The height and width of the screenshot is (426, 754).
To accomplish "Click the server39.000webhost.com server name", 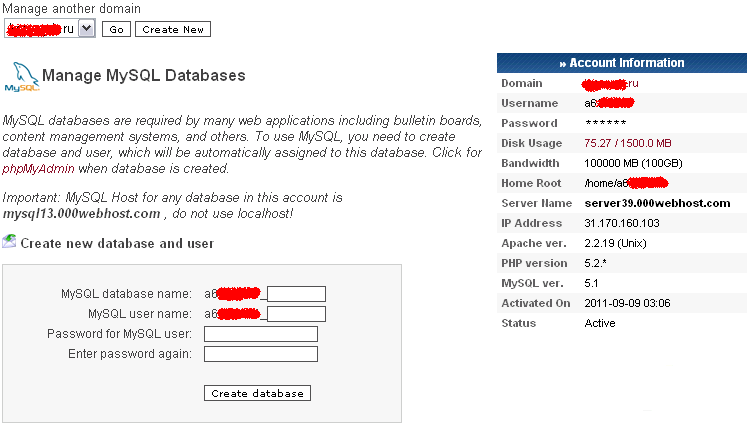I will [x=657, y=203].
